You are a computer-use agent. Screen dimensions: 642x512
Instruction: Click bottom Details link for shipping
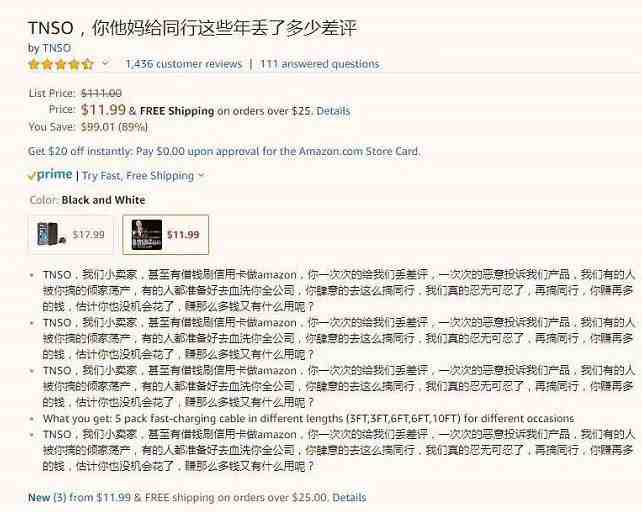tap(349, 498)
